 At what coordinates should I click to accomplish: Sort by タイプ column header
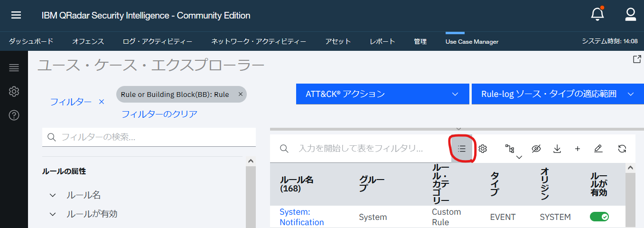click(495, 184)
